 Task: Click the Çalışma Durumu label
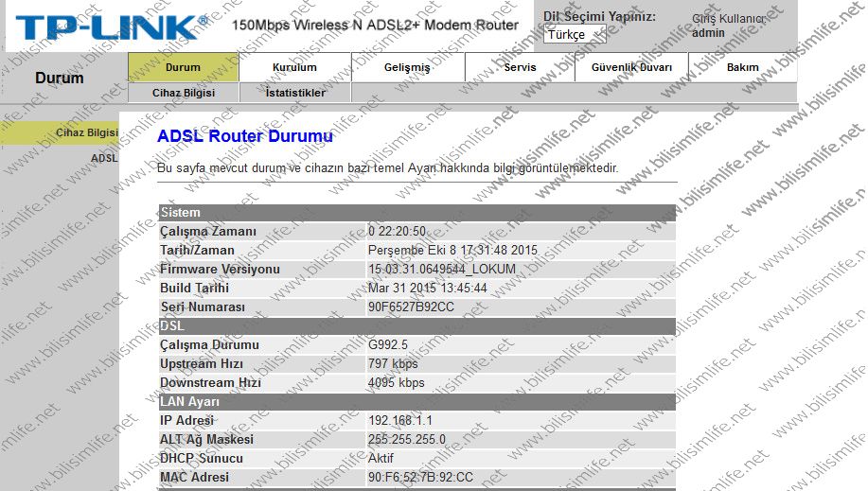(x=209, y=345)
